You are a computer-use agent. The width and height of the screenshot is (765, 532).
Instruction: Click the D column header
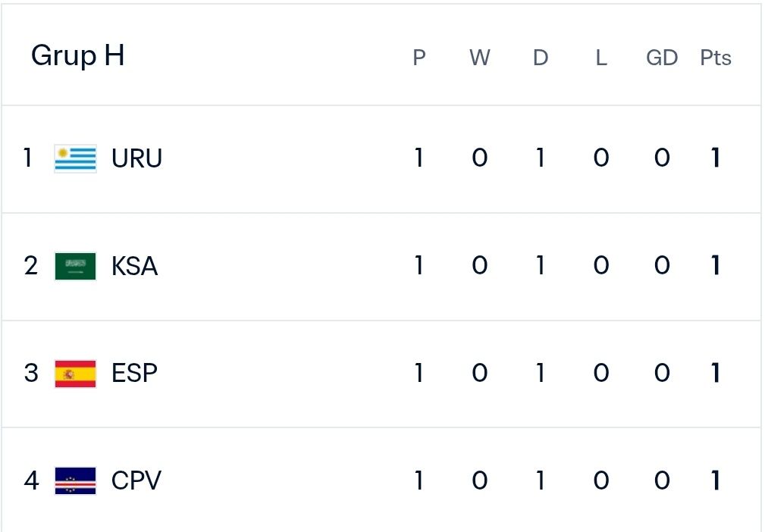click(540, 58)
